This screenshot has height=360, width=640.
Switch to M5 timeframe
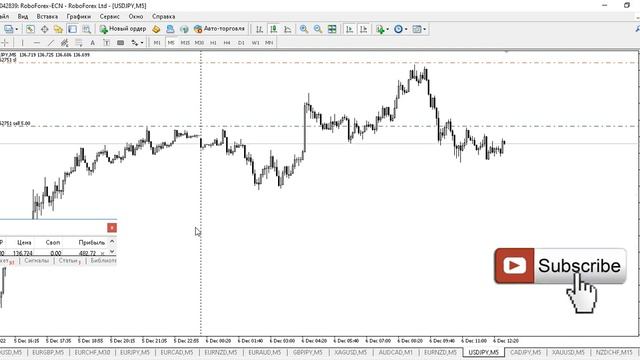point(171,42)
